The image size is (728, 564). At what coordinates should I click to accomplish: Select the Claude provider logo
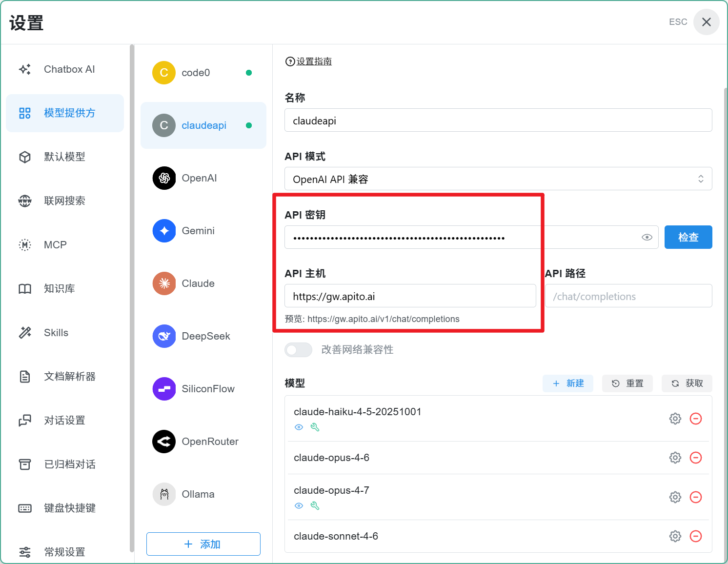164,283
